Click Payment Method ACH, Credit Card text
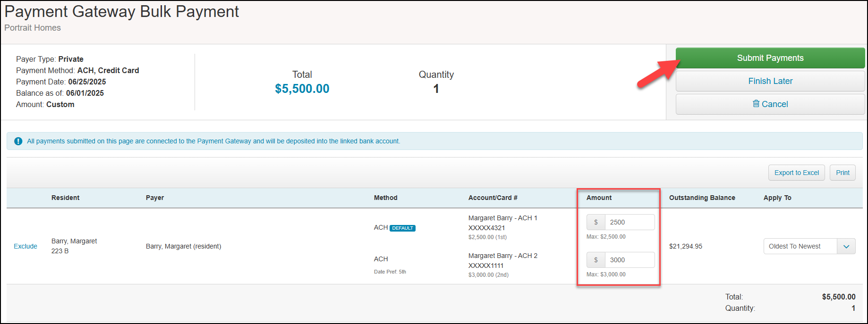Image resolution: width=868 pixels, height=324 pixels. 77,70
